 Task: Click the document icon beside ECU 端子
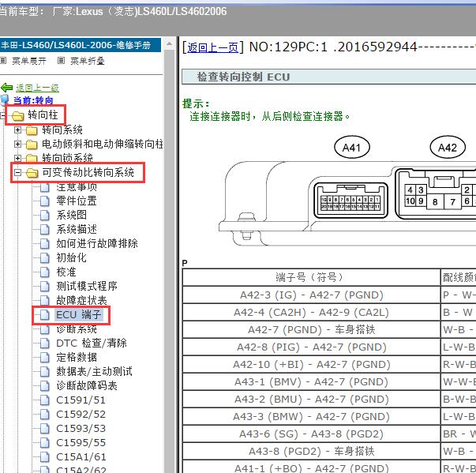[45, 315]
